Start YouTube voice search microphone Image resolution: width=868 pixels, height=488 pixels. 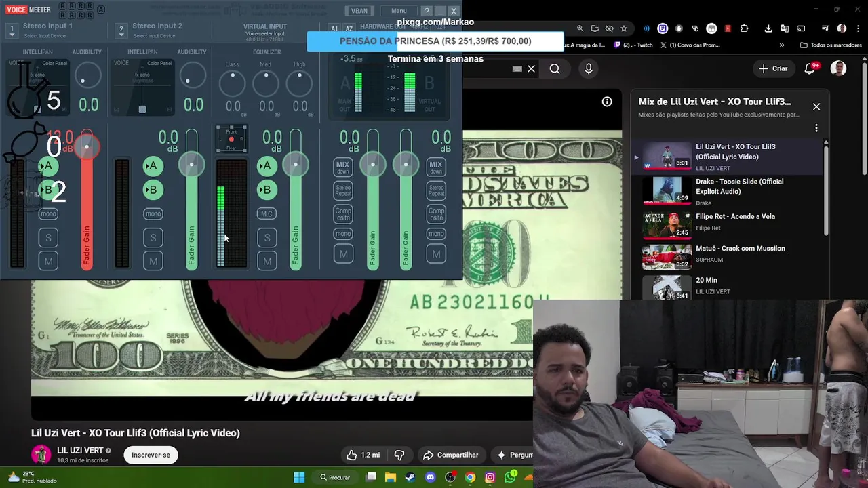(x=589, y=68)
